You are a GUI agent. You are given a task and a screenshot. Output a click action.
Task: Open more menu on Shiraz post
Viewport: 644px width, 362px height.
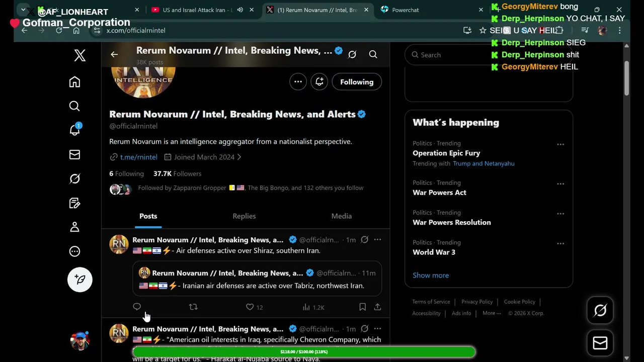377,240
